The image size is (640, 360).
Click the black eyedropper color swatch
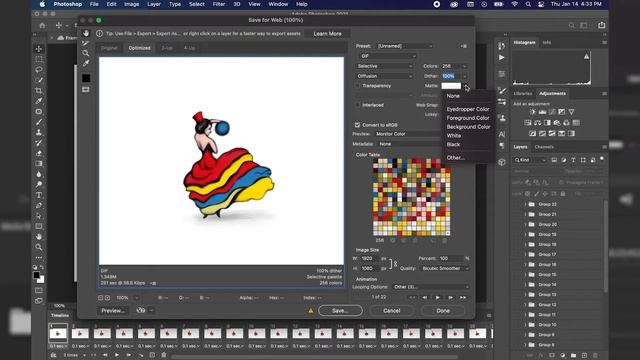(x=86, y=78)
